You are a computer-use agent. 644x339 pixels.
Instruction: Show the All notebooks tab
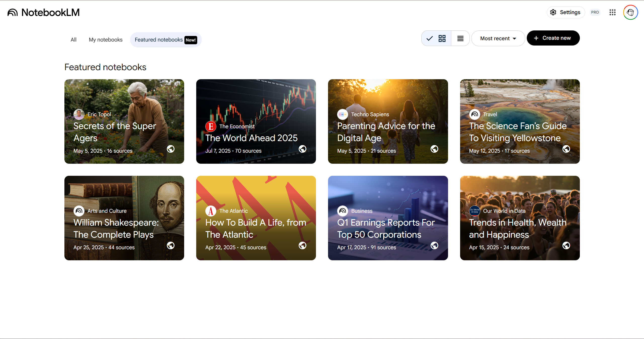coord(73,40)
